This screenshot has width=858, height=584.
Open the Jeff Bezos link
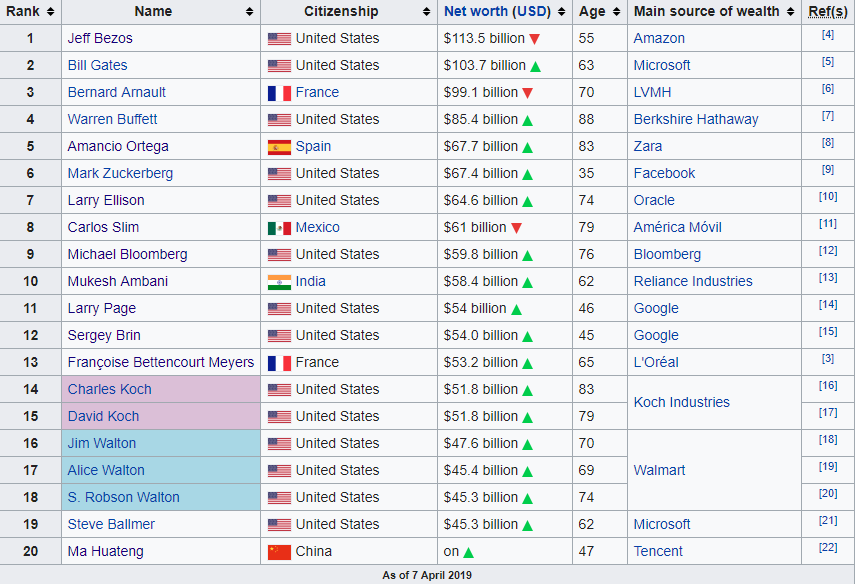(x=100, y=38)
